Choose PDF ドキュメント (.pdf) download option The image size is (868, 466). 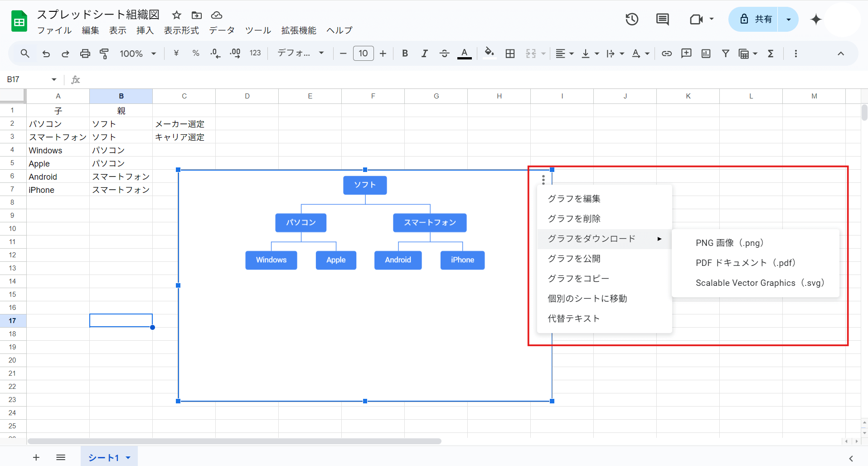[756, 263]
